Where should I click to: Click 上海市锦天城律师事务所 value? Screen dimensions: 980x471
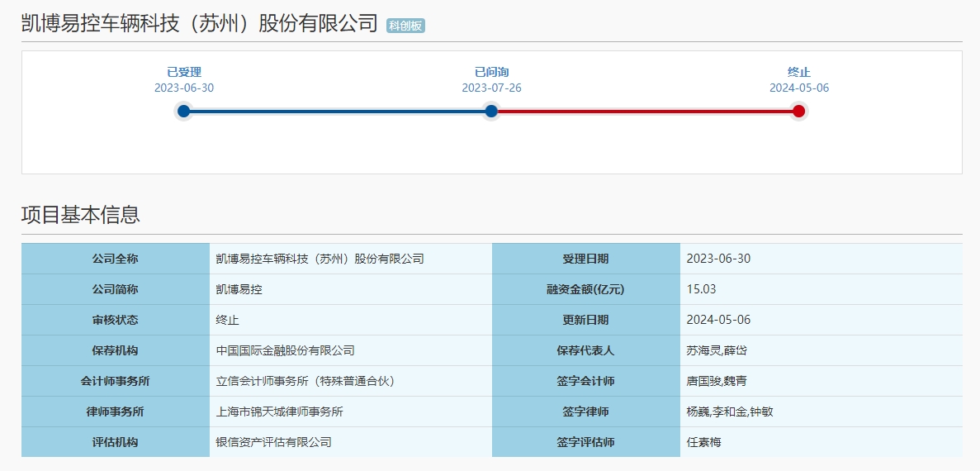point(279,412)
